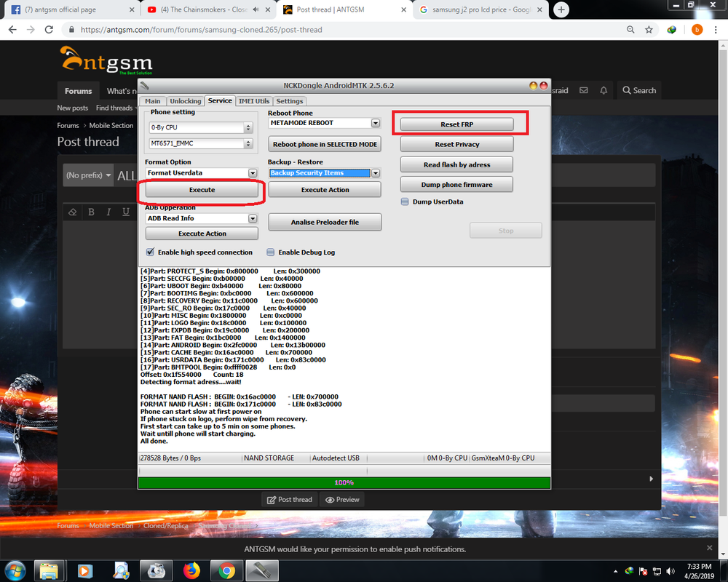Click Reboot phone in SELECTED MODE
Image resolution: width=728 pixels, height=582 pixels.
coord(325,144)
